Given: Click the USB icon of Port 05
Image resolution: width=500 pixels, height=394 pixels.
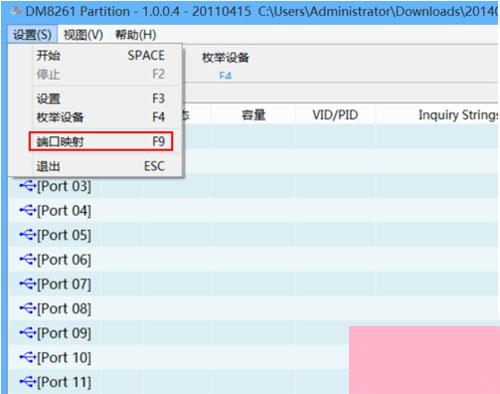Looking at the screenshot, I should point(27,235).
